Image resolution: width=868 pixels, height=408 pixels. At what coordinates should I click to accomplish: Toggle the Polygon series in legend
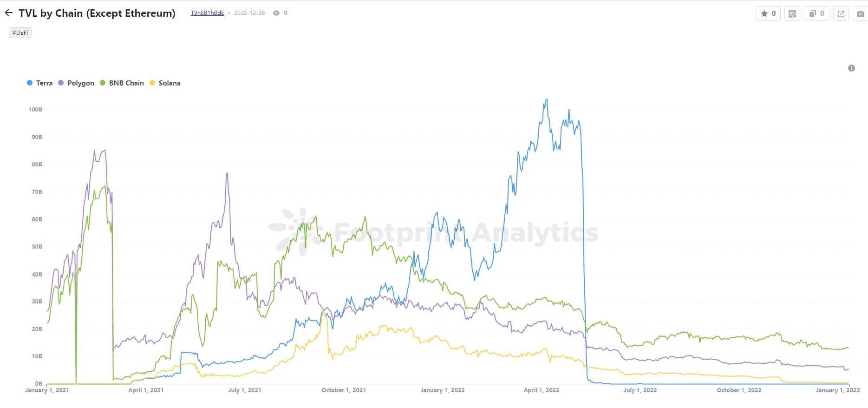pos(80,83)
